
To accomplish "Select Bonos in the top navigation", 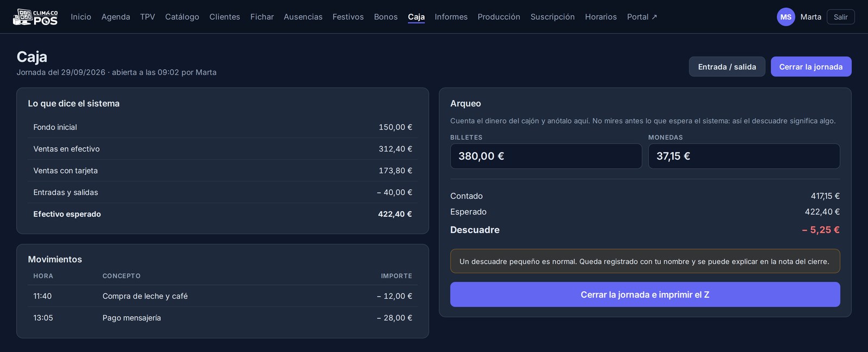I will 386,17.
